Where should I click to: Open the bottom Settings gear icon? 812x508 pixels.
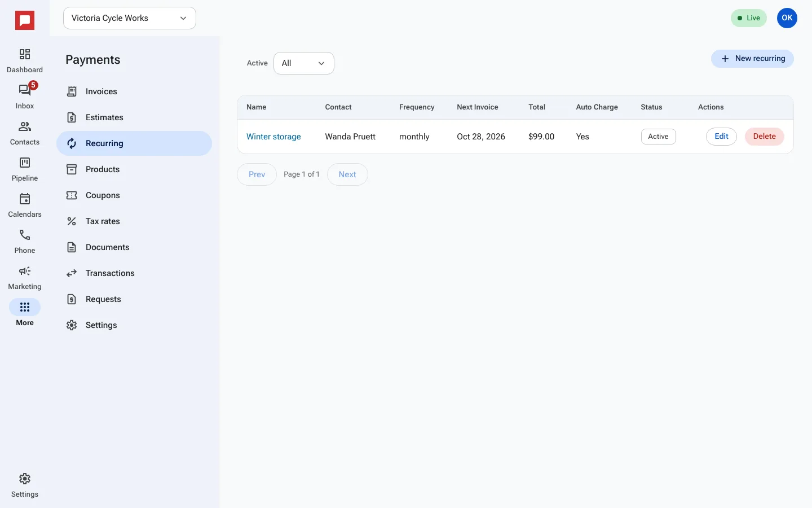click(x=25, y=479)
